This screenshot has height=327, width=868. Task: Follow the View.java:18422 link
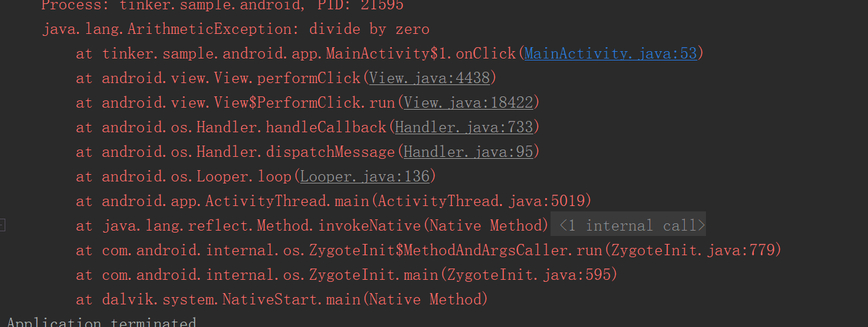pos(468,103)
